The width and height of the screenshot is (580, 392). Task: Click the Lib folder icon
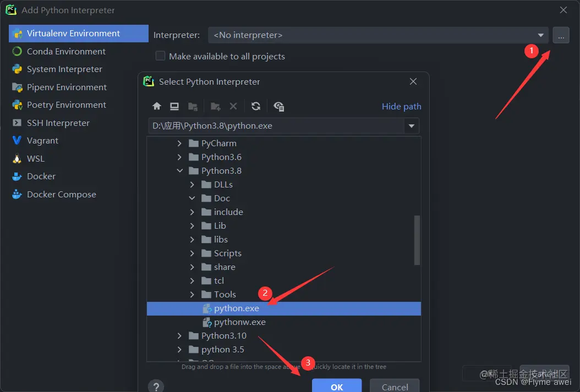(206, 226)
